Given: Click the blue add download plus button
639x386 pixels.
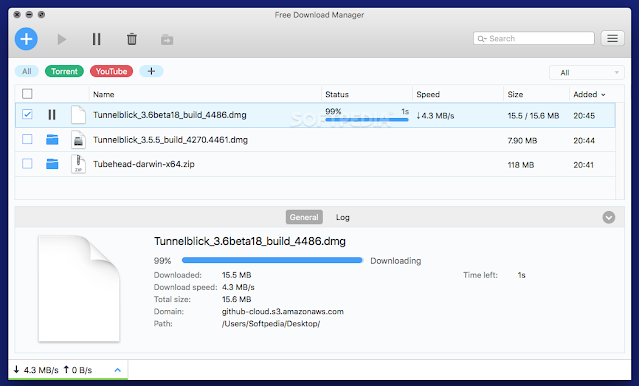Looking at the screenshot, I should tap(26, 39).
